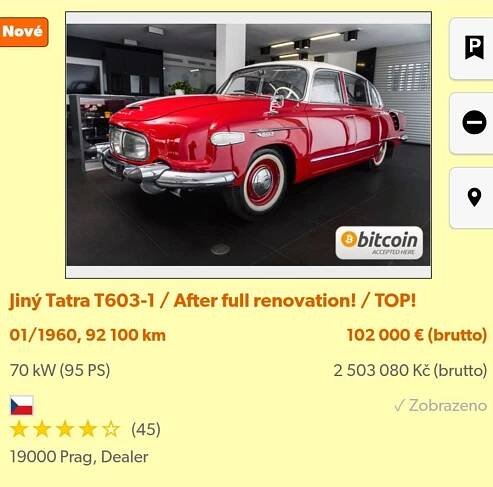Screen dimensions: 493x487
Task: Click the 102 000 € brutto price
Action: [x=417, y=335]
